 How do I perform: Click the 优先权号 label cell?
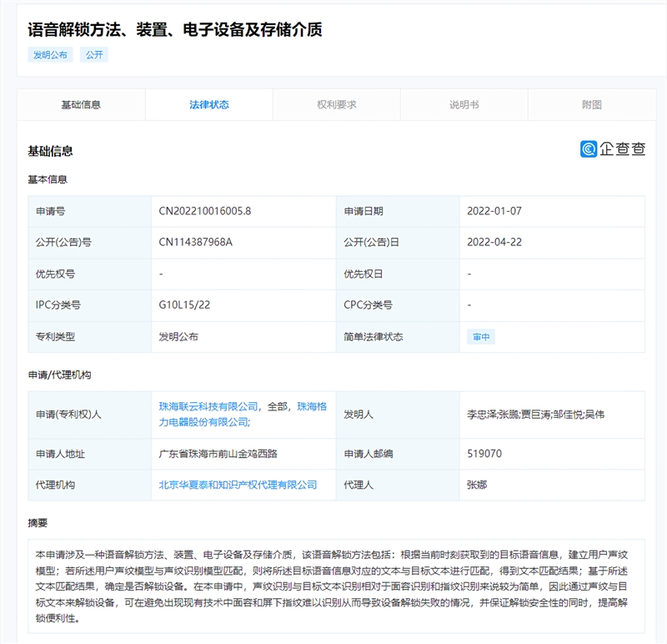pos(90,274)
